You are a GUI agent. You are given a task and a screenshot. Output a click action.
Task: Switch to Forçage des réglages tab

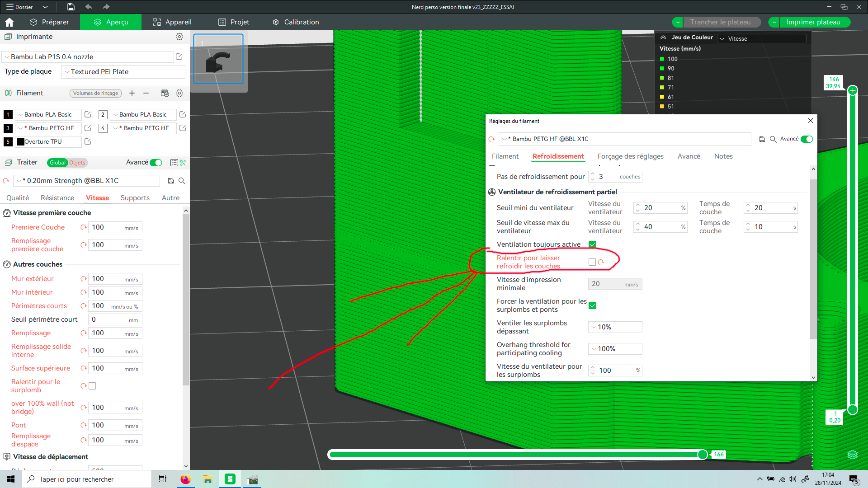tap(630, 156)
